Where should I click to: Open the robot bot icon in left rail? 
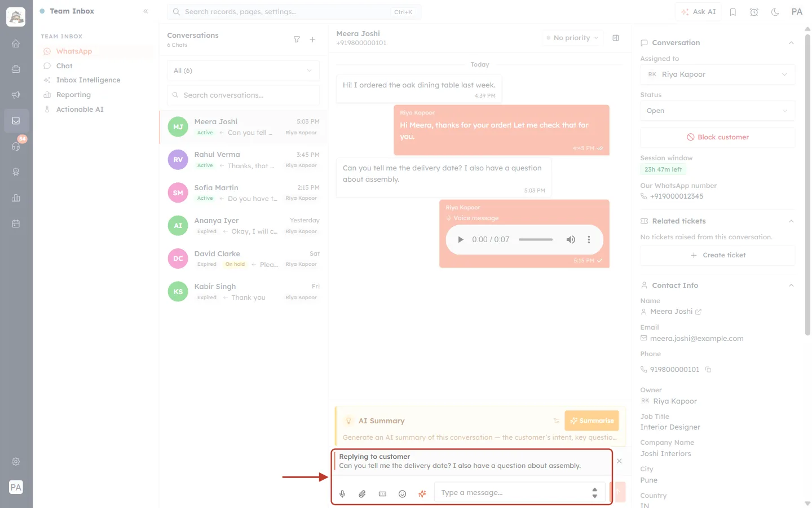coord(16,172)
